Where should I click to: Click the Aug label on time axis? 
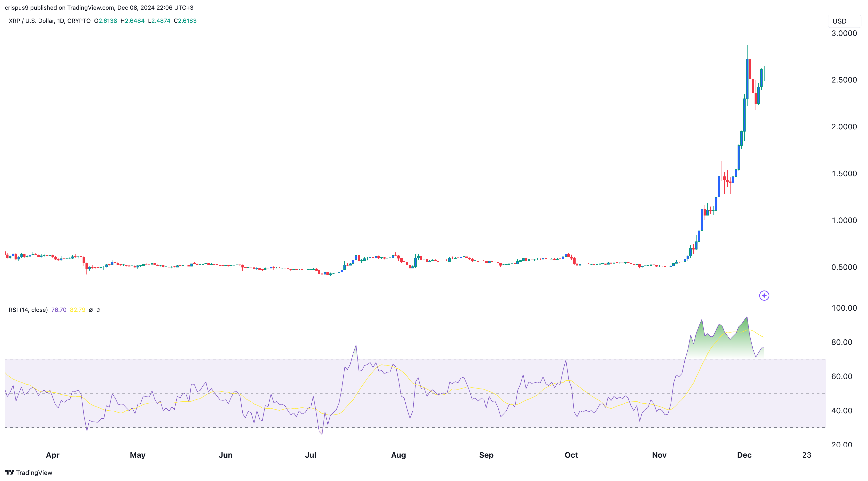(x=398, y=456)
